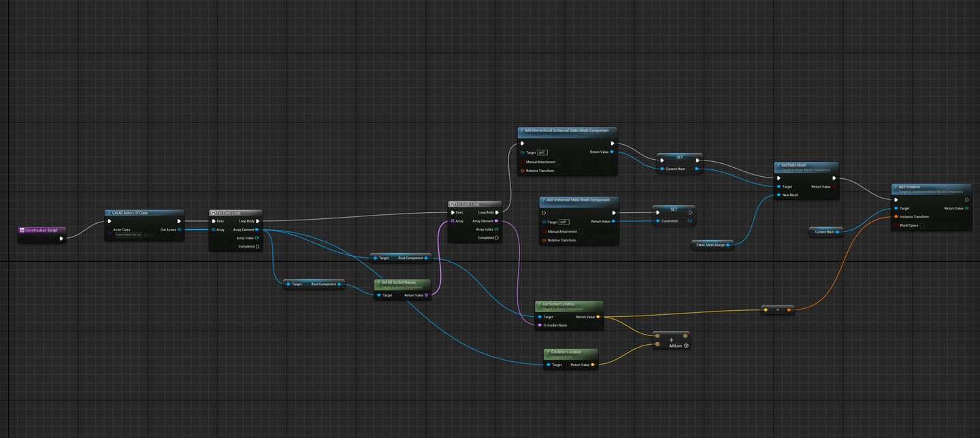Click the browse icon beside Actor Class

151,235
